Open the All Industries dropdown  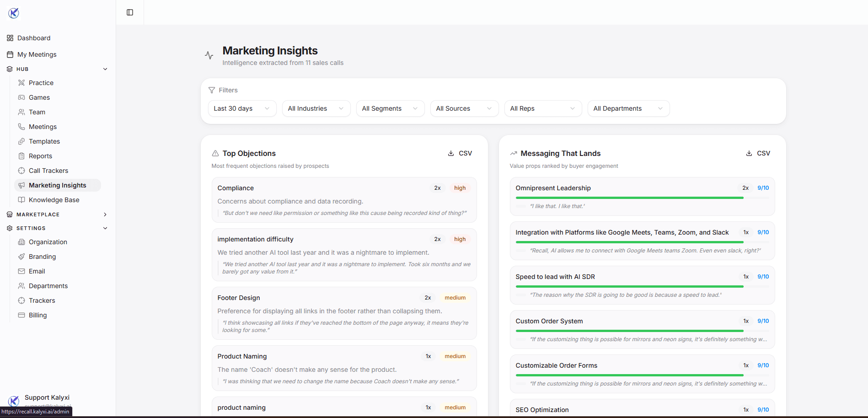pyautogui.click(x=316, y=108)
